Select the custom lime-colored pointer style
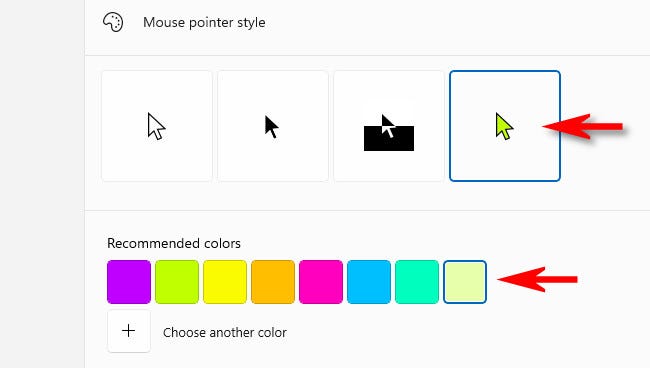This screenshot has width=650, height=368. pyautogui.click(x=505, y=126)
